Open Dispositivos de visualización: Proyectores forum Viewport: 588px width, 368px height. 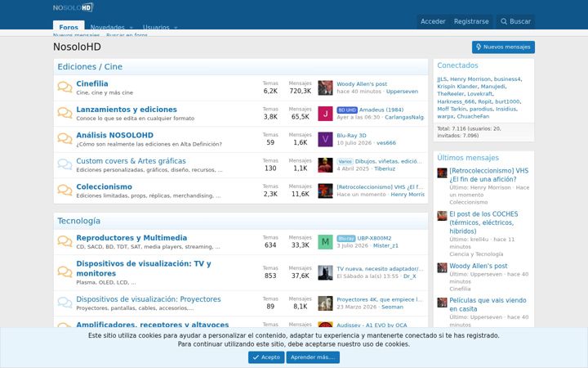click(149, 299)
